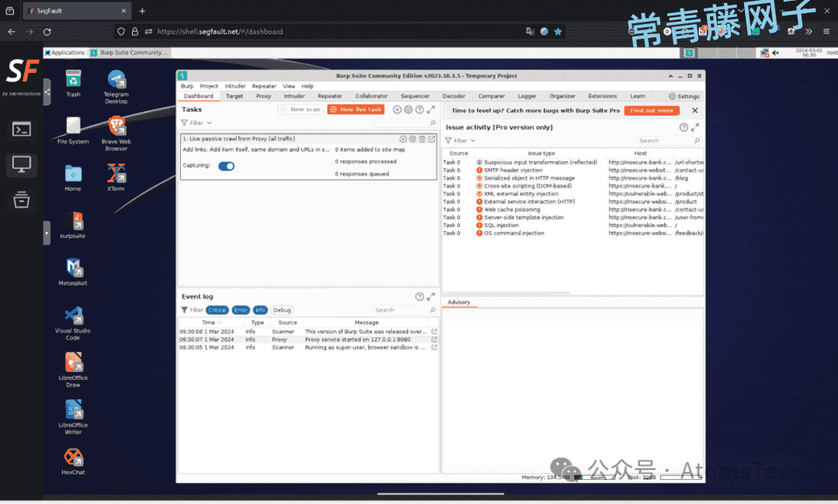Image resolution: width=838 pixels, height=504 pixels.
Task: Open the SegFault sidebar terminal icon
Action: click(22, 129)
